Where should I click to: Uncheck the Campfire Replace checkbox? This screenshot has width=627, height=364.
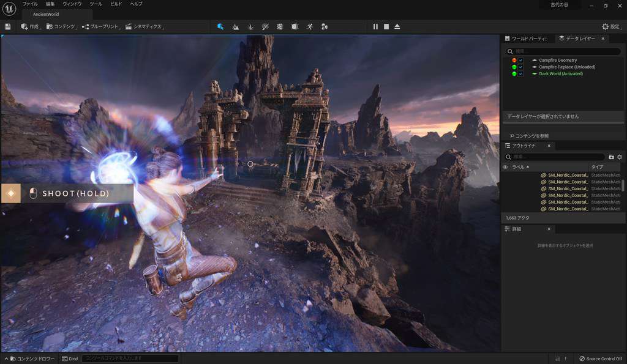click(x=520, y=67)
